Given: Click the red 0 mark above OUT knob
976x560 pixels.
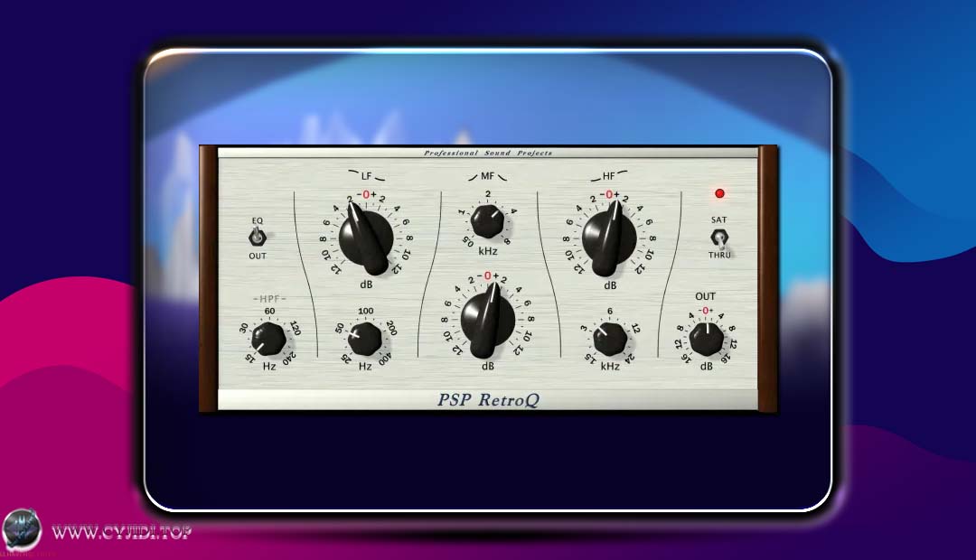Looking at the screenshot, I should [x=705, y=311].
